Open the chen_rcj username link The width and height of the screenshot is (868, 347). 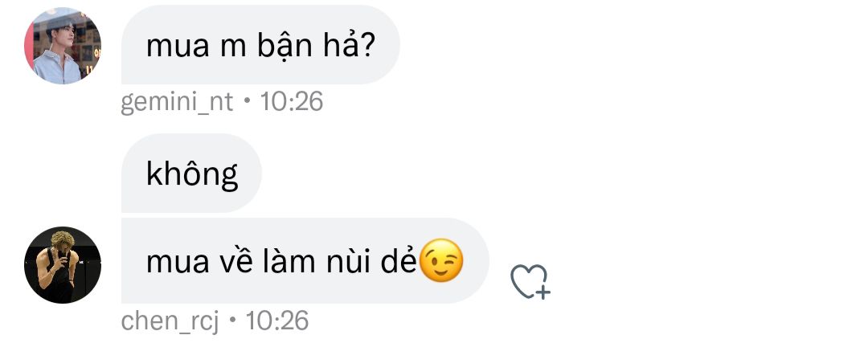tap(170, 320)
